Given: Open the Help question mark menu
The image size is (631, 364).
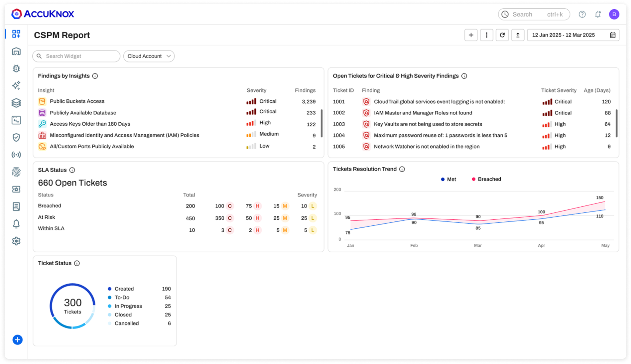Looking at the screenshot, I should click(582, 14).
